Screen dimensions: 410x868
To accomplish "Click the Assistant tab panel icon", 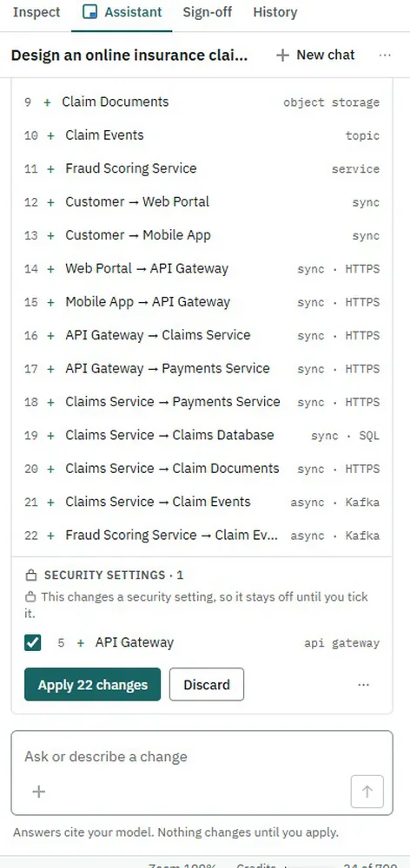I will [89, 12].
